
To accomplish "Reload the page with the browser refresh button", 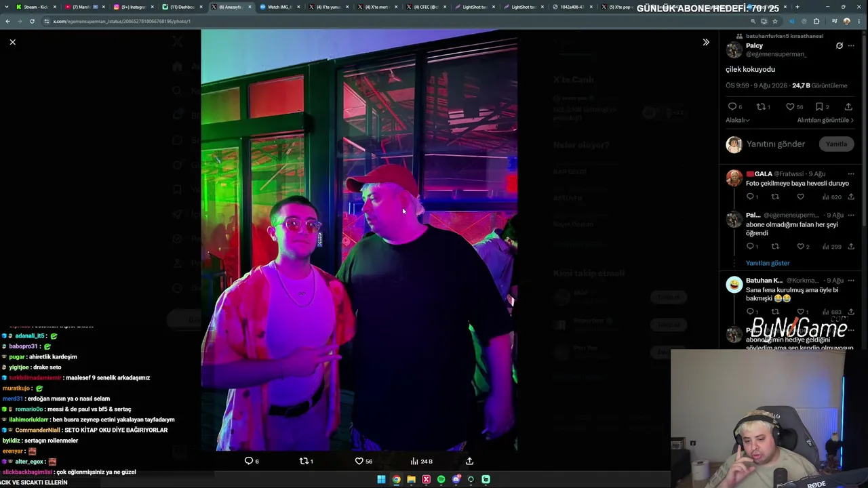I will [32, 21].
